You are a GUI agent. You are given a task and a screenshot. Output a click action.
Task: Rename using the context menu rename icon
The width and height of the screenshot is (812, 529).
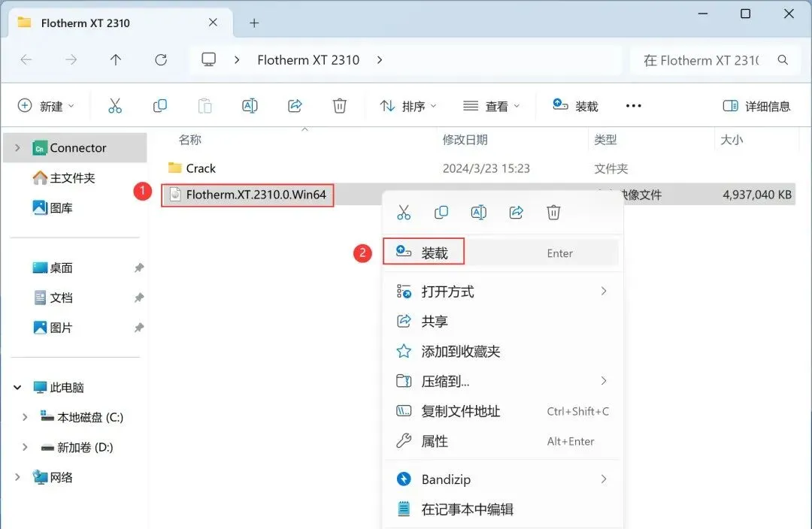(478, 212)
